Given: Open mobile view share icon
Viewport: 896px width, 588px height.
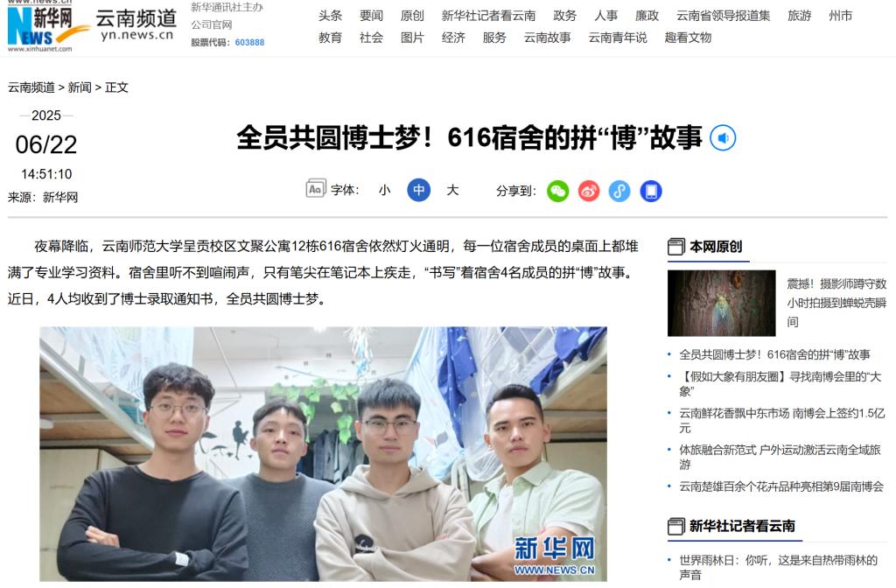Looking at the screenshot, I should tap(651, 191).
